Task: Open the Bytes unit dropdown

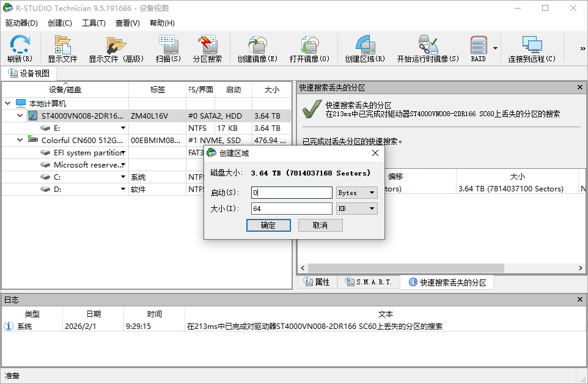Action: tap(373, 193)
